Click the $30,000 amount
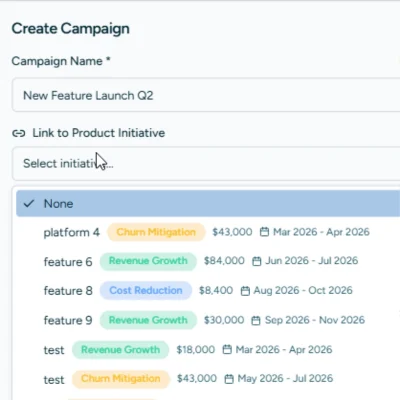 pos(224,320)
